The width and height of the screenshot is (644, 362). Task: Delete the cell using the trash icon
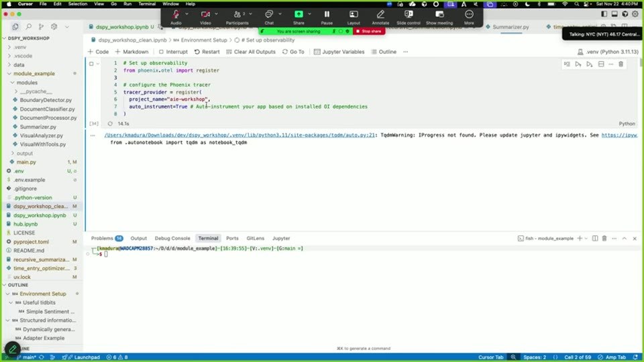pyautogui.click(x=621, y=64)
